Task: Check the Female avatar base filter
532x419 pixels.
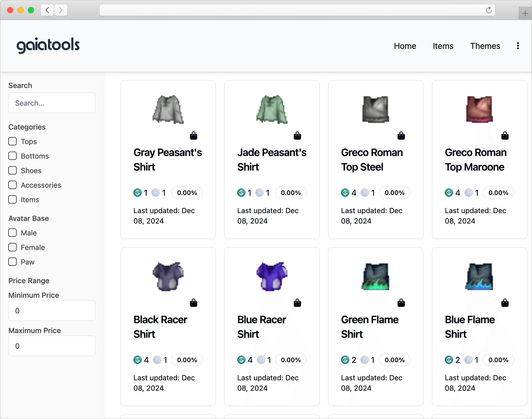Action: 12,247
